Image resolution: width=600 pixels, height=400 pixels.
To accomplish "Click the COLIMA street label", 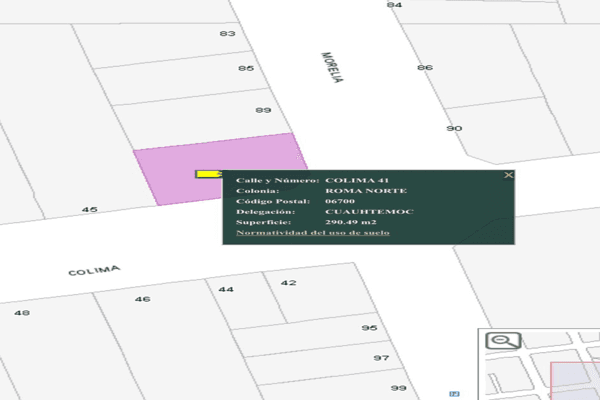I will coord(94,271).
